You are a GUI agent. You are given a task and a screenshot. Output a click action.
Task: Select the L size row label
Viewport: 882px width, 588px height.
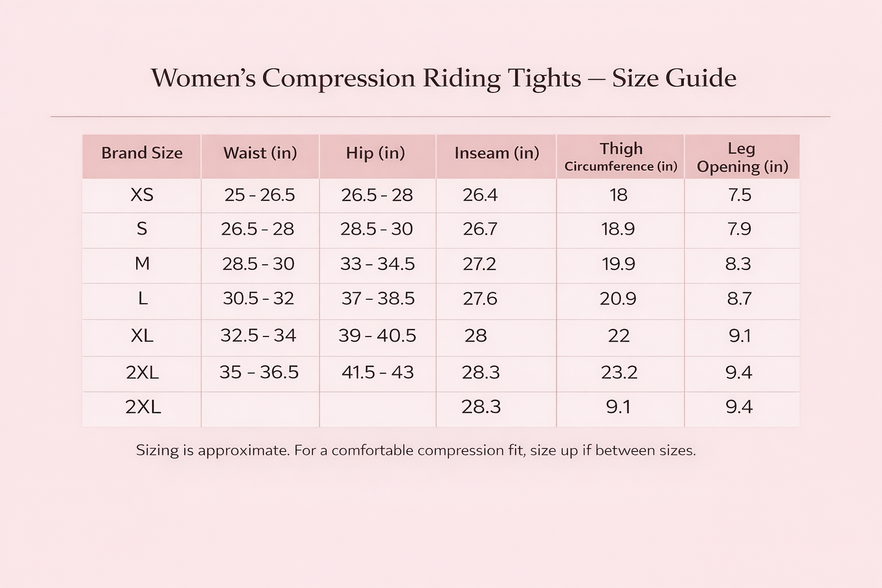pyautogui.click(x=142, y=299)
